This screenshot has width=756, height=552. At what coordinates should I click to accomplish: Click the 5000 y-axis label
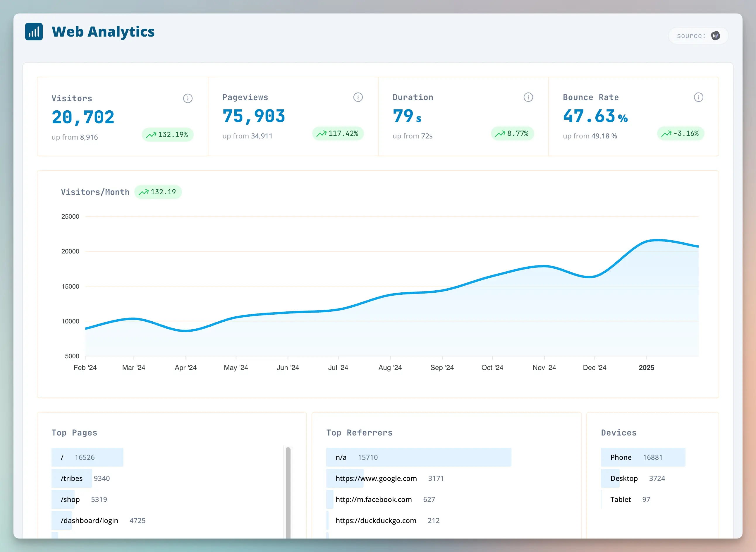pos(72,356)
